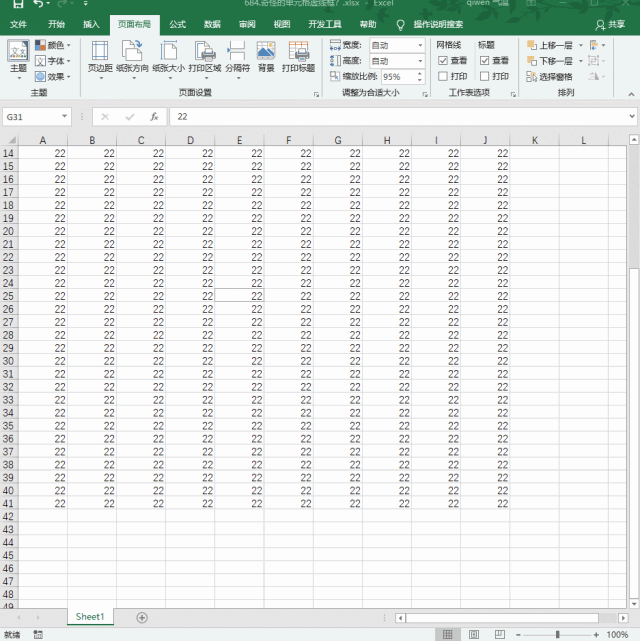
Task: Expand the formula bar
Action: [632, 117]
